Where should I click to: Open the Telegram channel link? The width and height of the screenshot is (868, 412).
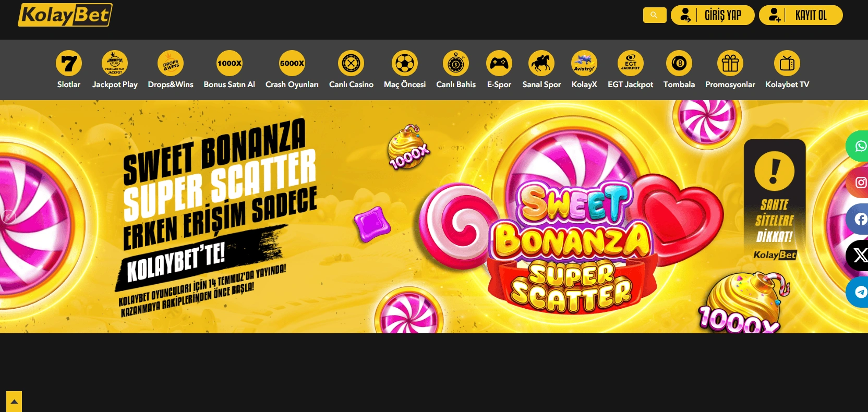[858, 292]
